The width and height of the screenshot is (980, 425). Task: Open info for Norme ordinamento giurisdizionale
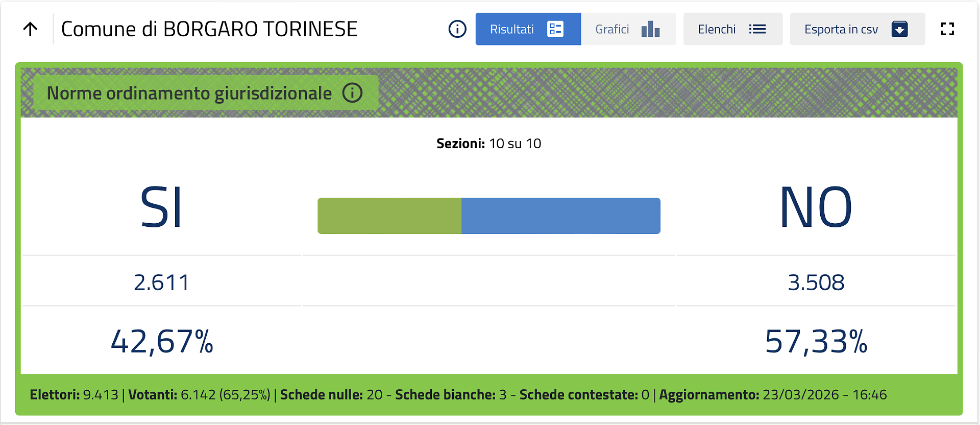click(352, 93)
